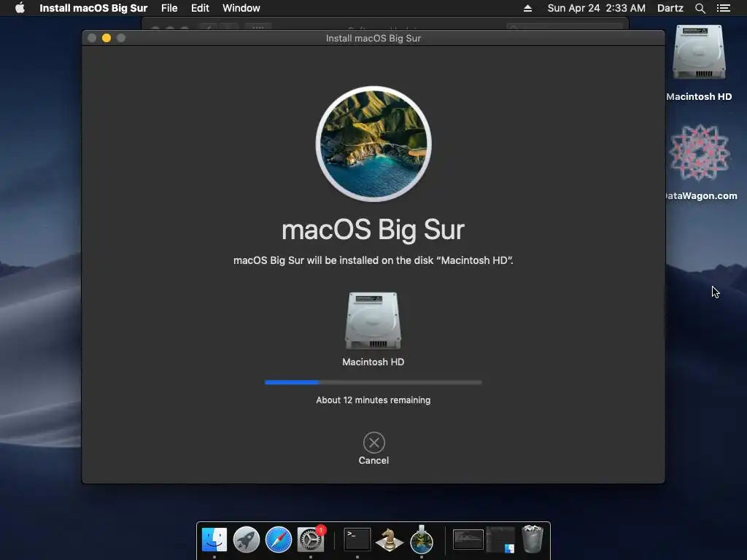The image size is (747, 560).
Task: Open the Install macOS Big Sur menu
Action: pos(93,8)
